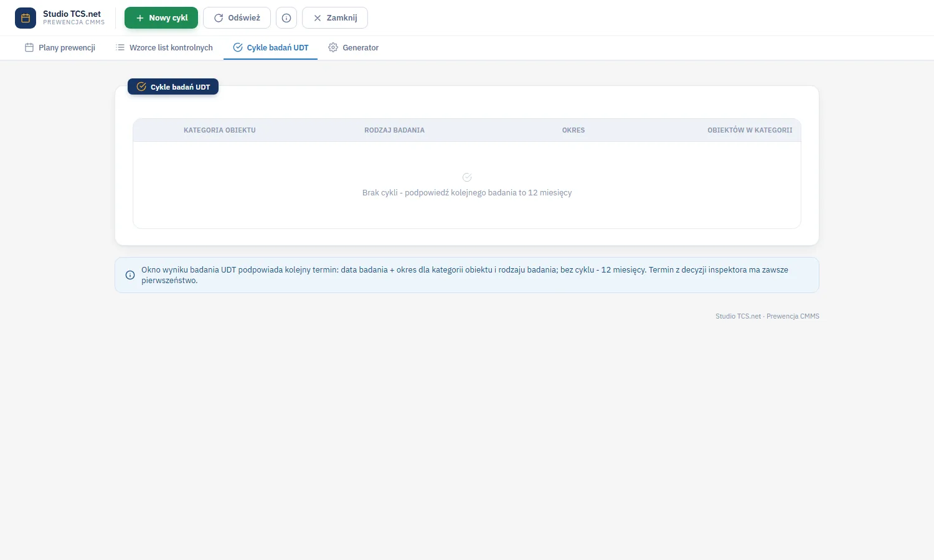Click the info circle icon in toolbar
Screen dimensions: 934x560
(x=286, y=18)
